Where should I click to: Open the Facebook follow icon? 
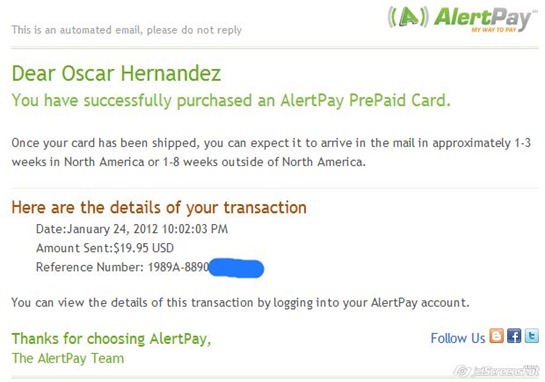(x=514, y=336)
